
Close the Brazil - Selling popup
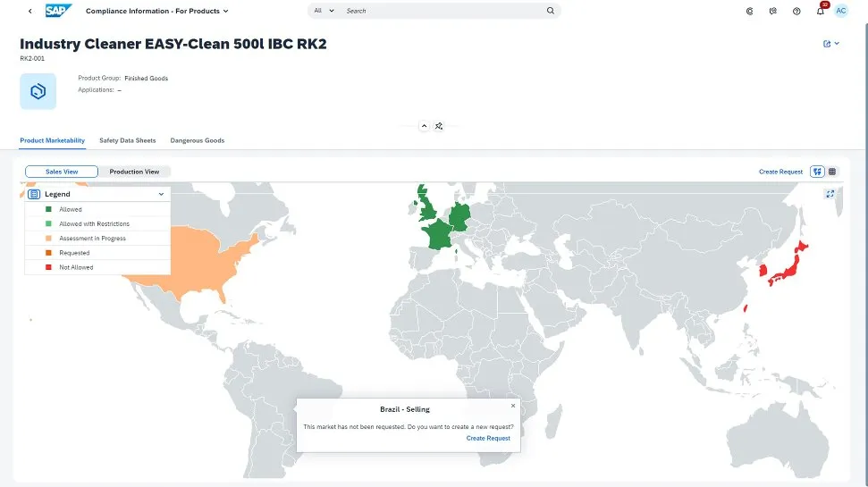pos(513,406)
